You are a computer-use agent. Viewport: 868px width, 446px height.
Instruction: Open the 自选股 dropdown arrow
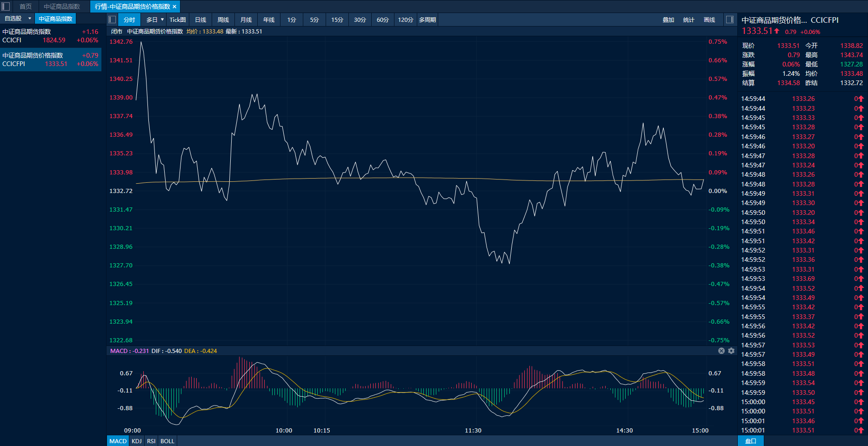(30, 19)
